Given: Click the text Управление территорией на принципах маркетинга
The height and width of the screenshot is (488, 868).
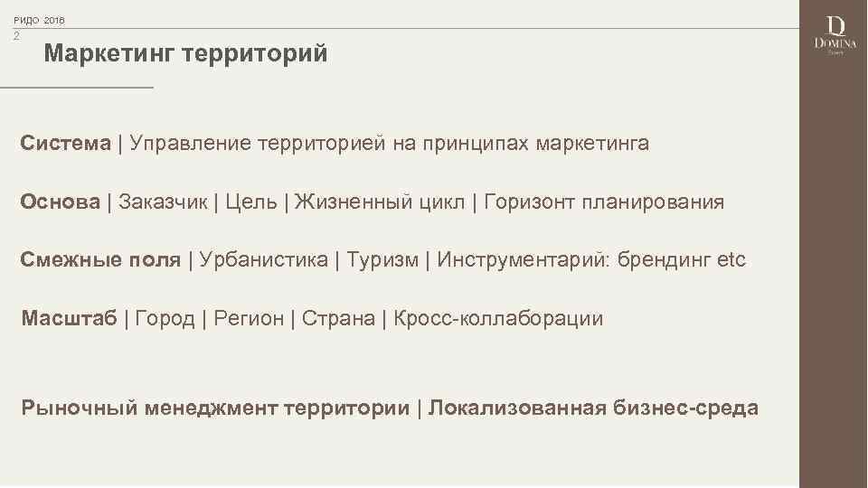Looking at the screenshot, I should 389,143.
